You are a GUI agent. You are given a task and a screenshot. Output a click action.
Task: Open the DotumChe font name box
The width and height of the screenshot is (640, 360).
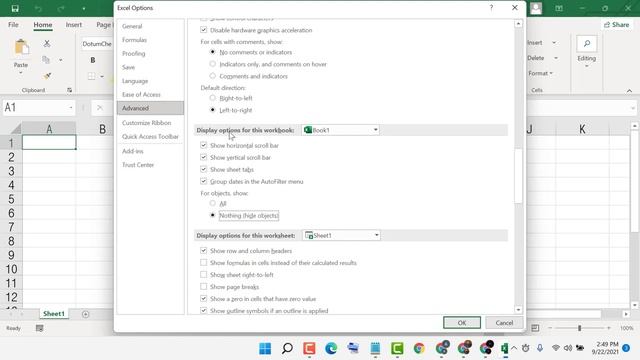click(x=97, y=44)
